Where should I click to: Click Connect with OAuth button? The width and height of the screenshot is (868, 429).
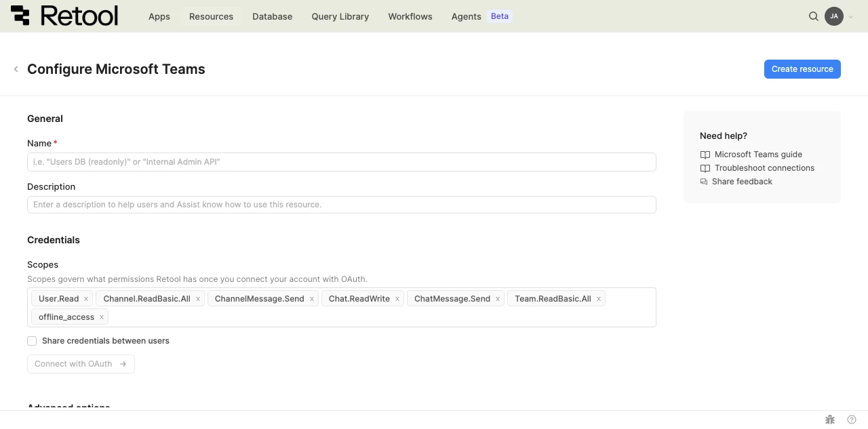point(81,364)
